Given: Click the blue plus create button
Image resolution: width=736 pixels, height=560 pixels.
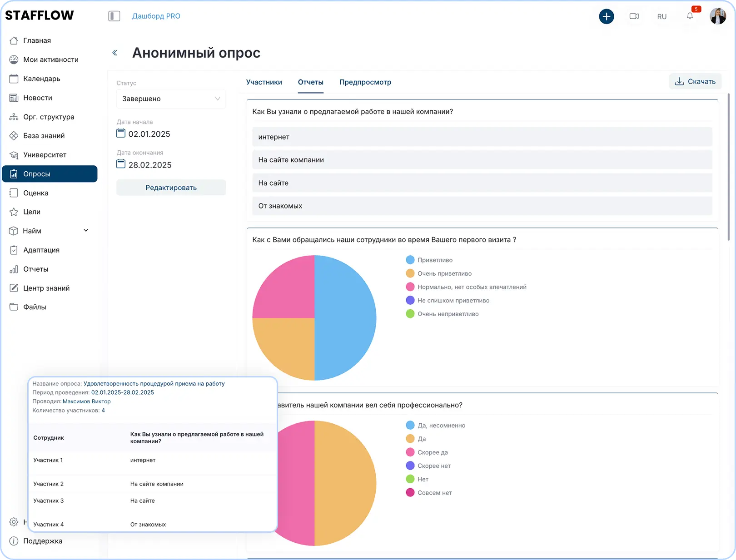Looking at the screenshot, I should coord(606,16).
